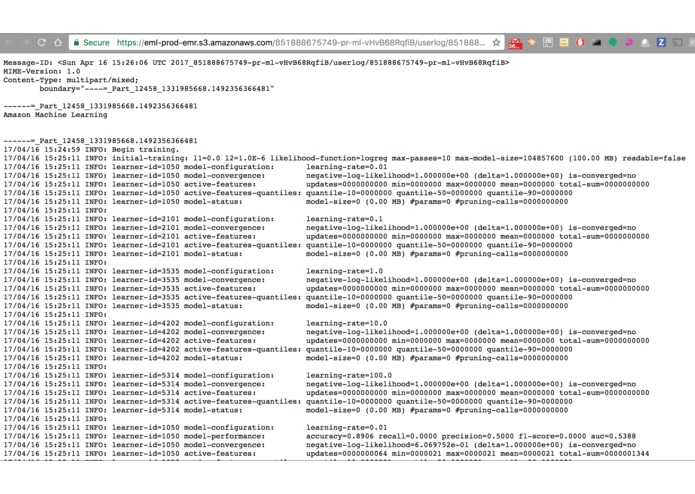
Task: Click the boundary="----=_Part_12458" line
Action: click(x=157, y=89)
